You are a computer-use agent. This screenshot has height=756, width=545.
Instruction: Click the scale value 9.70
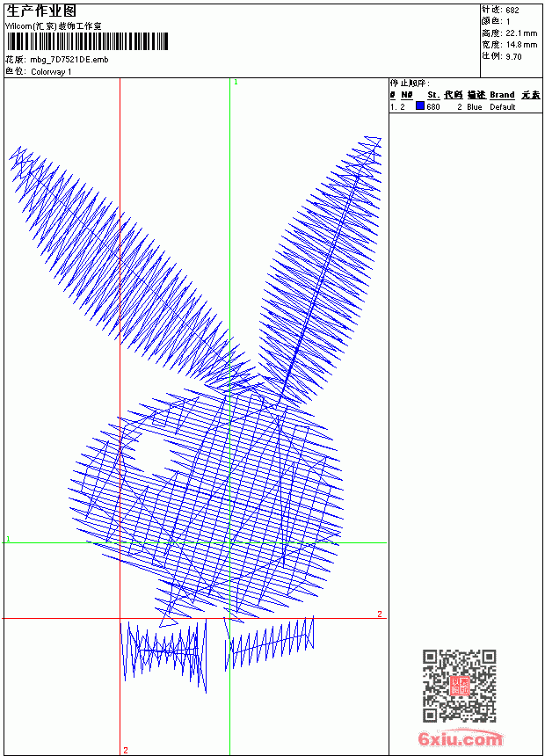(x=513, y=56)
